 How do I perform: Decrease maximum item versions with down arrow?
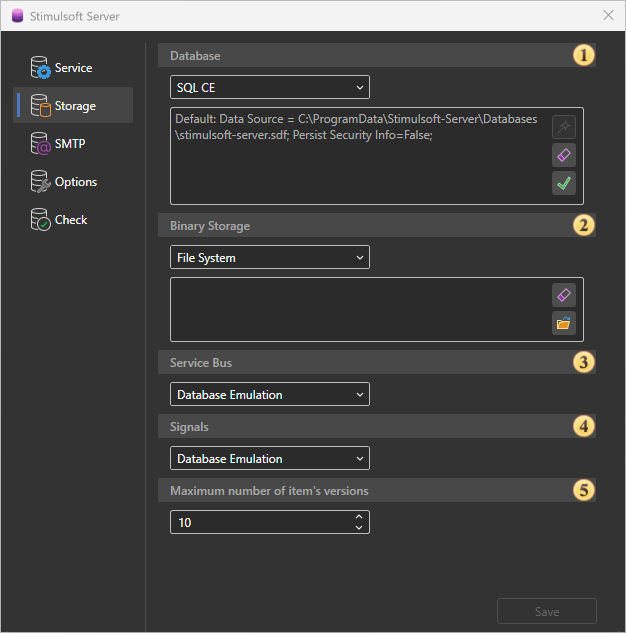[359, 527]
